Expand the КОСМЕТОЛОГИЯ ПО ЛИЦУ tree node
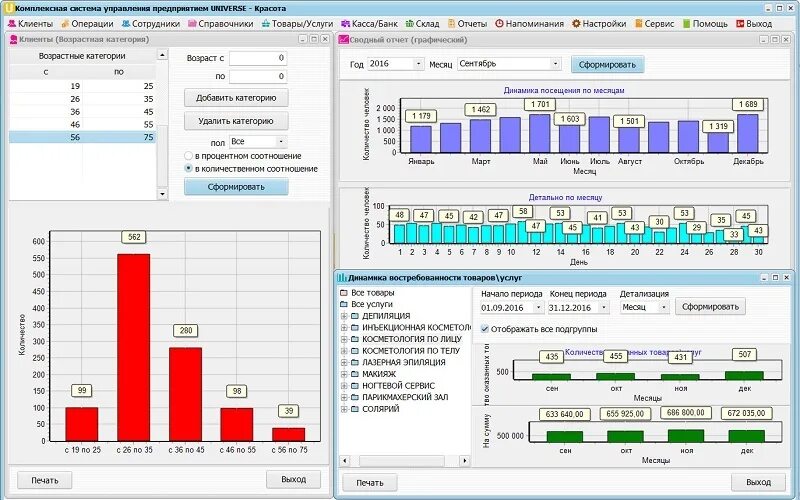 coord(344,339)
